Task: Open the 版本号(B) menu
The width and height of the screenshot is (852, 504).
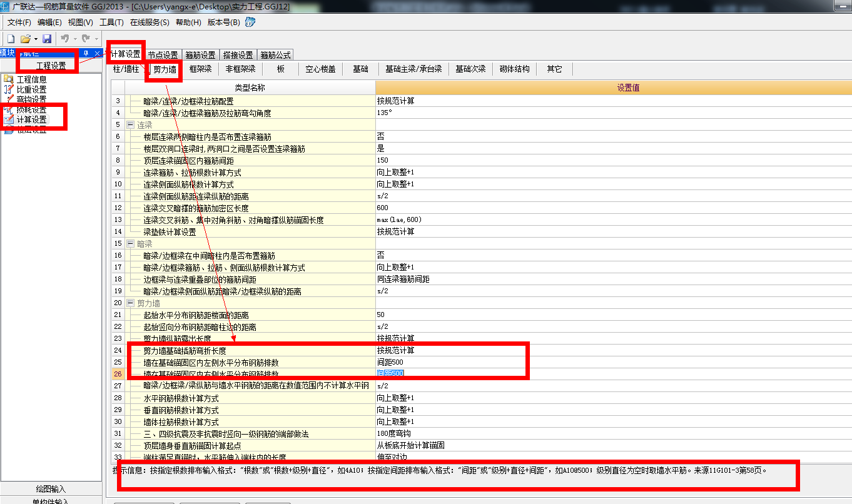Action: (223, 23)
